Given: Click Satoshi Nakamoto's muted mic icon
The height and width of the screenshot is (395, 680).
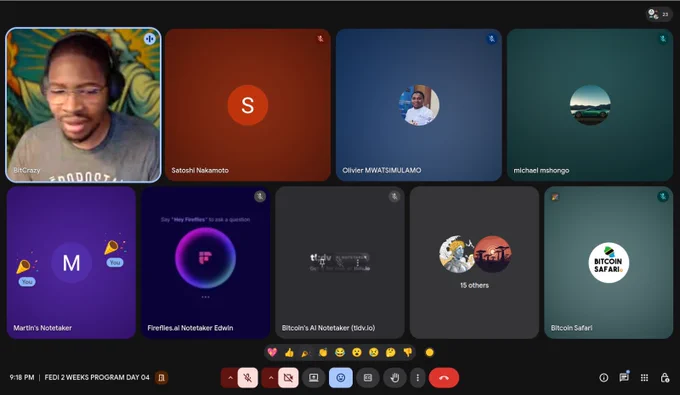Looking at the screenshot, I should (x=320, y=39).
